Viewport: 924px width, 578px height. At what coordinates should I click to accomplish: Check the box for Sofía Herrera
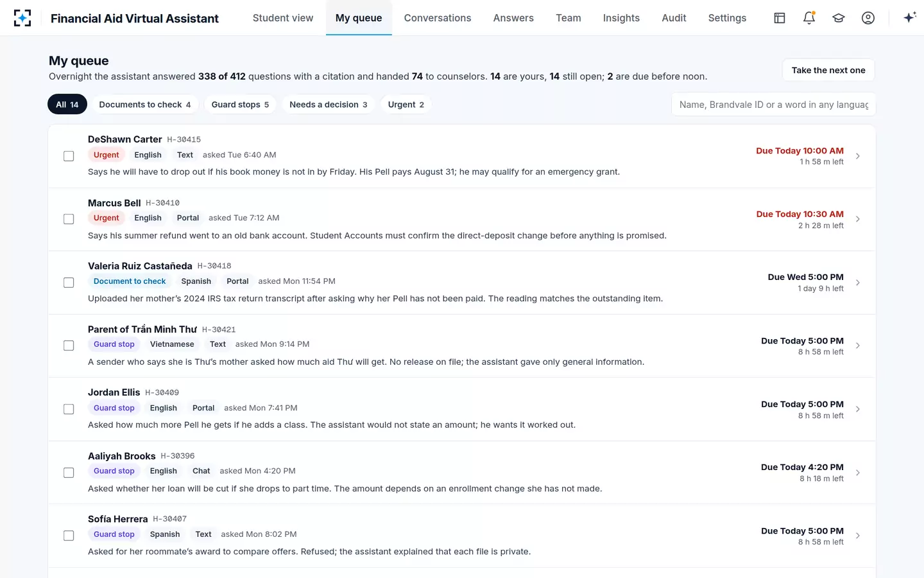(69, 536)
